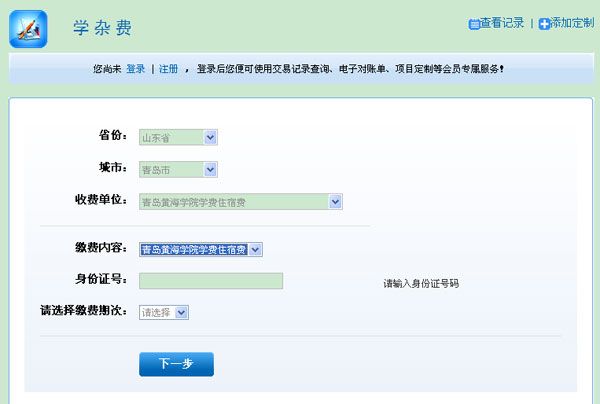This screenshot has height=404, width=600.
Task: Open the 查看记录 records link
Action: (x=502, y=23)
